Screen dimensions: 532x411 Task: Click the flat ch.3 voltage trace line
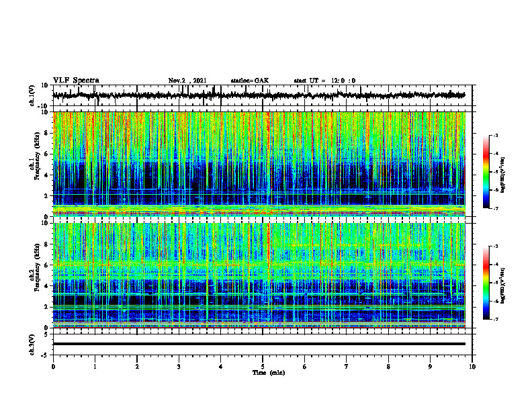[259, 344]
